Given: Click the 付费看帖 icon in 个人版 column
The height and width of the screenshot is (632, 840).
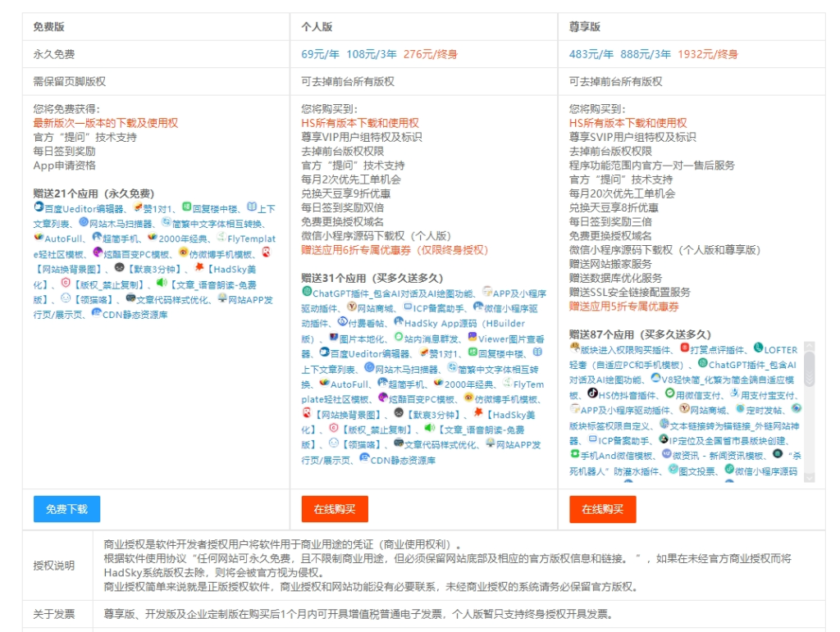Looking at the screenshot, I should (x=343, y=321).
